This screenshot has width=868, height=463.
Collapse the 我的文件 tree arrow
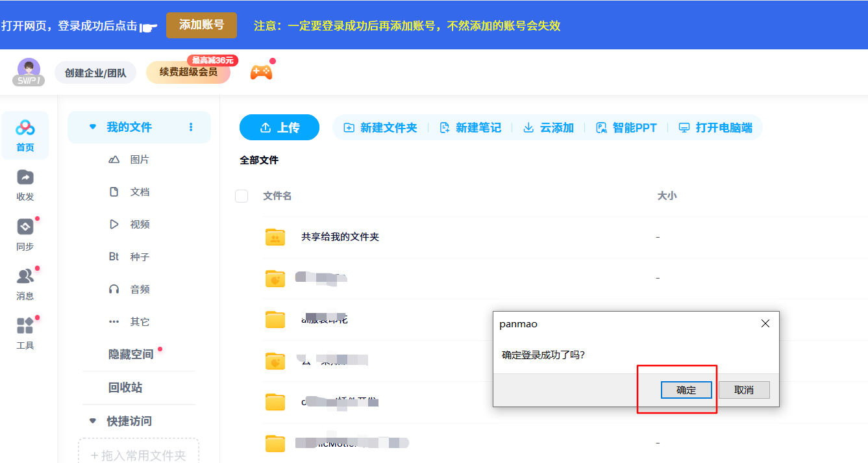[x=93, y=127]
